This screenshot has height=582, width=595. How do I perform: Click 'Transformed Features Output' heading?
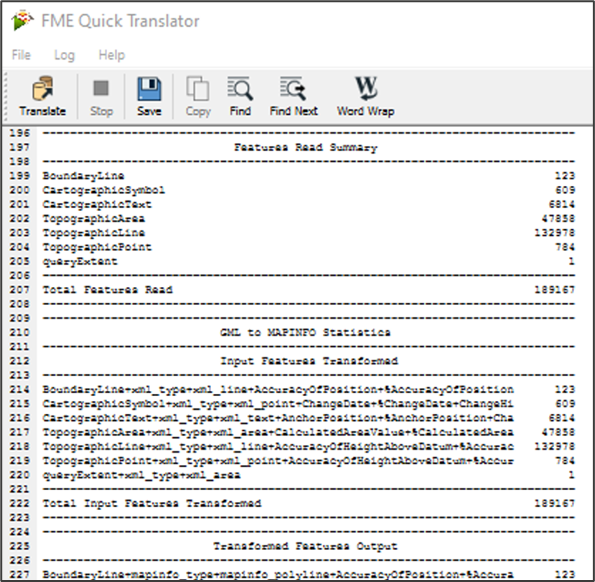coord(305,546)
